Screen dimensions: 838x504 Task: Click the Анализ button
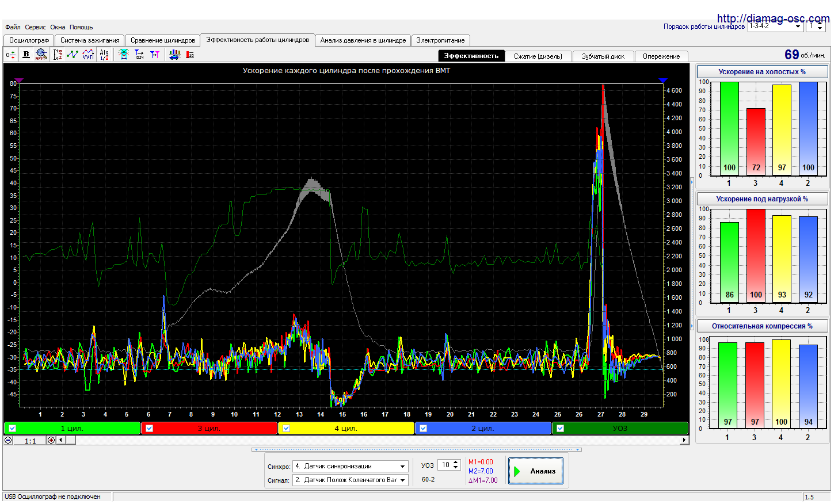(536, 471)
